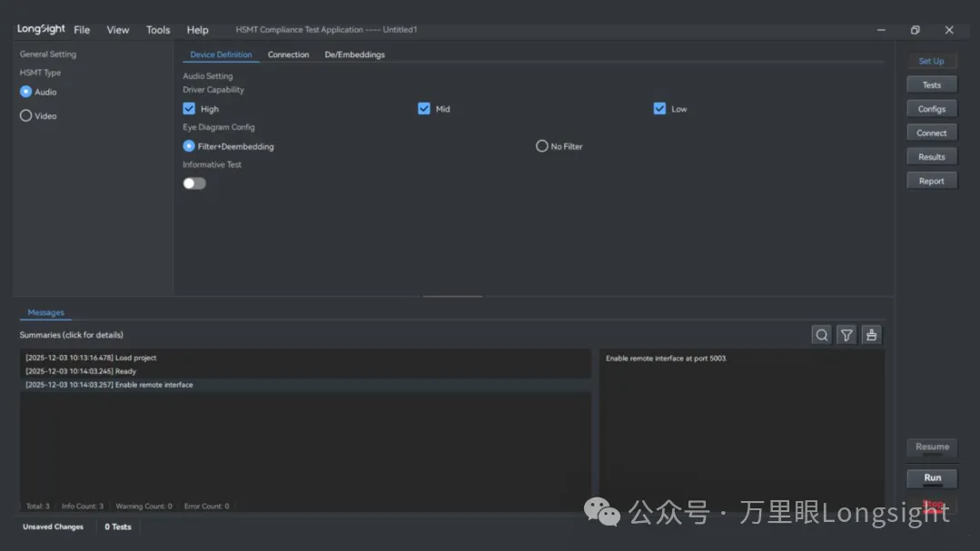Click the Resume button

[x=932, y=447]
